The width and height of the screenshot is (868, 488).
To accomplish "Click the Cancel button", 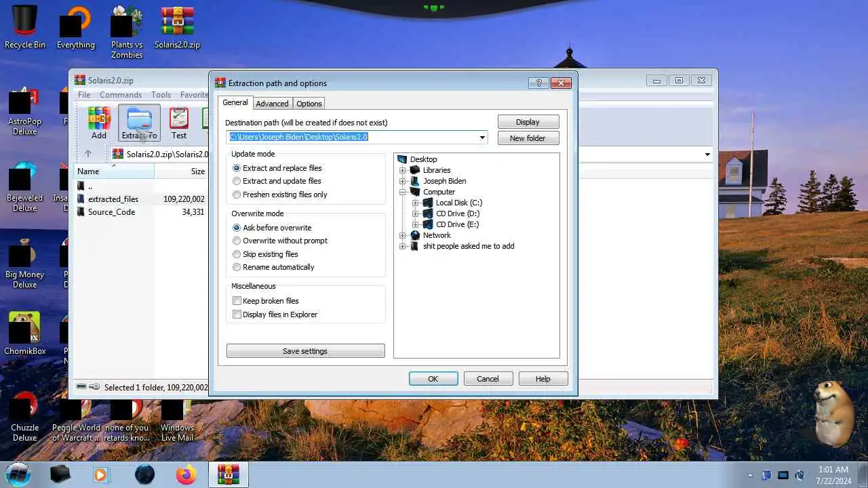I will (488, 379).
